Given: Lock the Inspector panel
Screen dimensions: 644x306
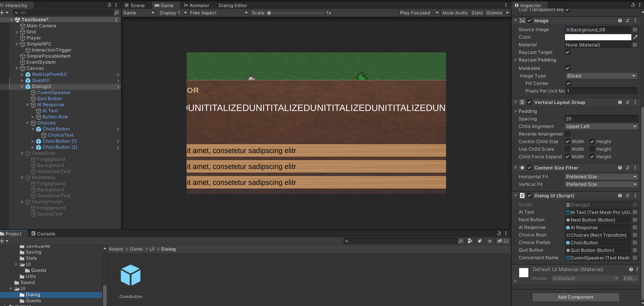Looking at the screenshot, I should pos(633,5).
